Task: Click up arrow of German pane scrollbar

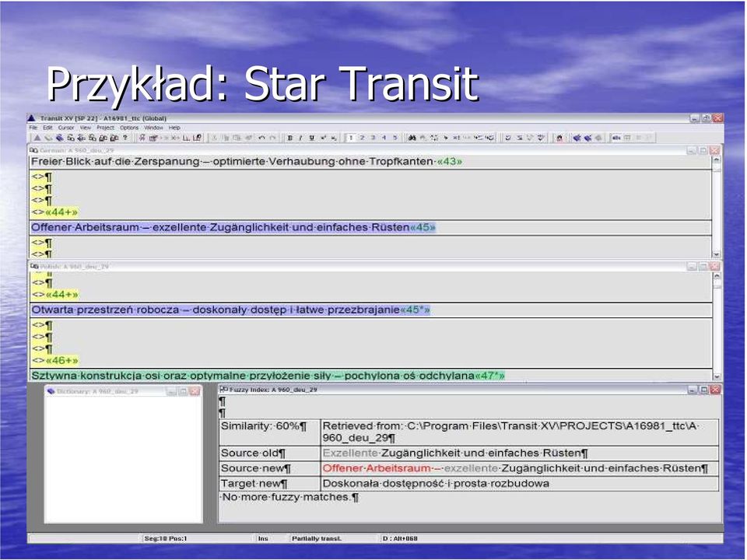Action: pyautogui.click(x=716, y=160)
